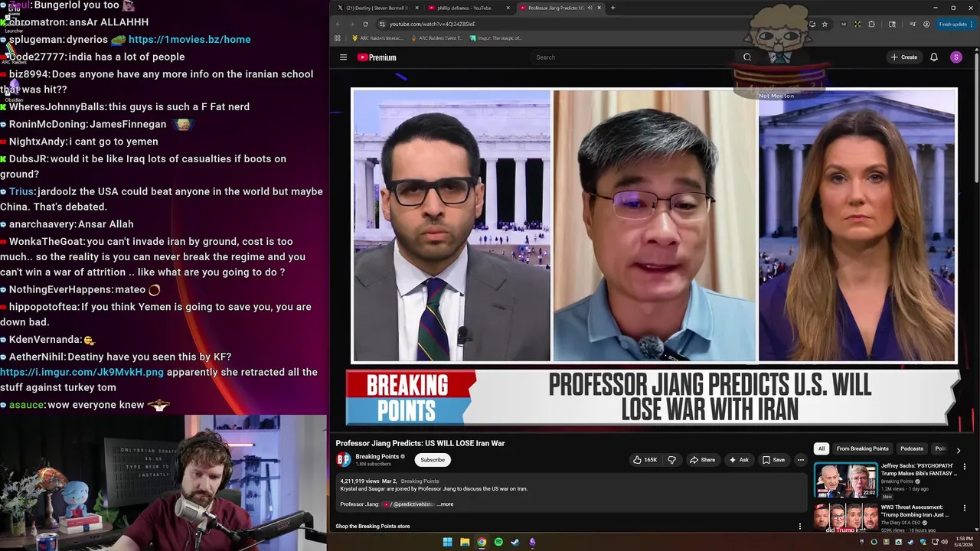Save the video to a playlist

(773, 460)
